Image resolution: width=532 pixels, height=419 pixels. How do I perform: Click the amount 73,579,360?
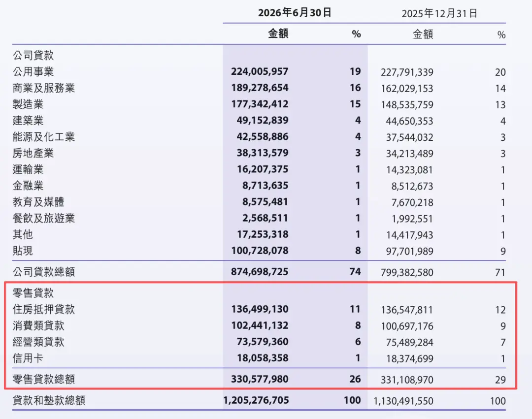263,342
